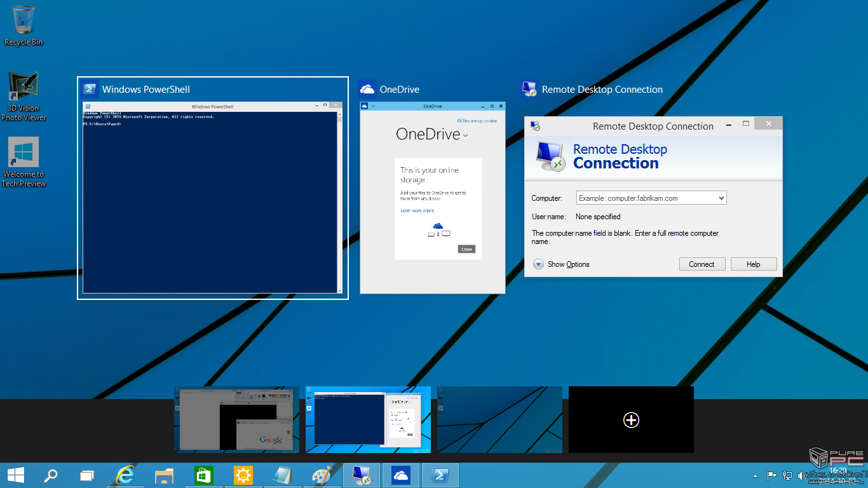Open File Explorer from the taskbar
Screen dimensions: 868x488
click(165, 475)
